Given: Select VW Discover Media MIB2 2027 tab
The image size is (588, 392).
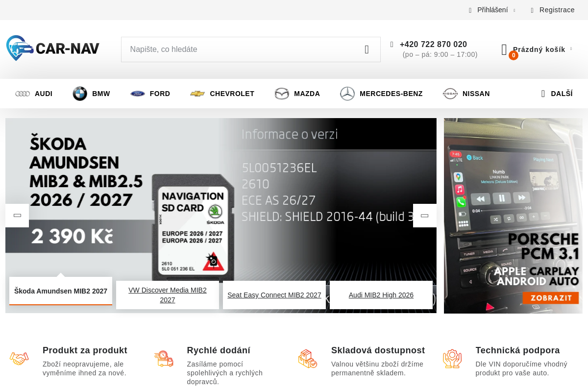Looking at the screenshot, I should (168, 295).
